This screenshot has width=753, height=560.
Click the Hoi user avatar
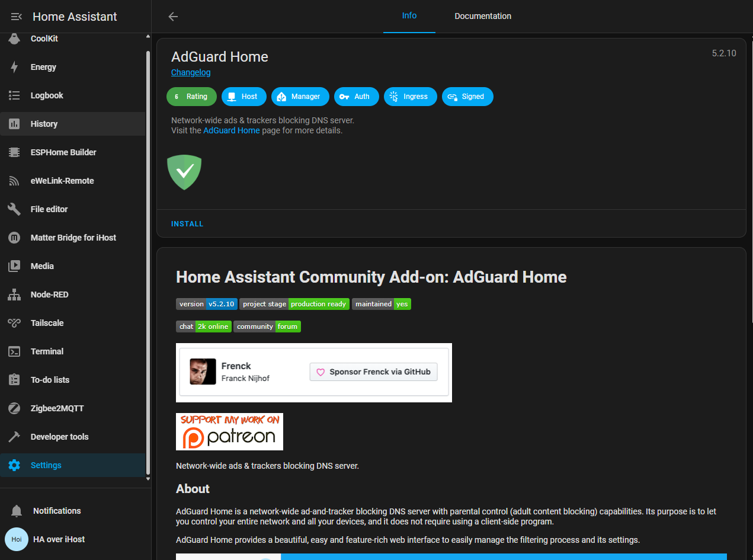tap(17, 539)
